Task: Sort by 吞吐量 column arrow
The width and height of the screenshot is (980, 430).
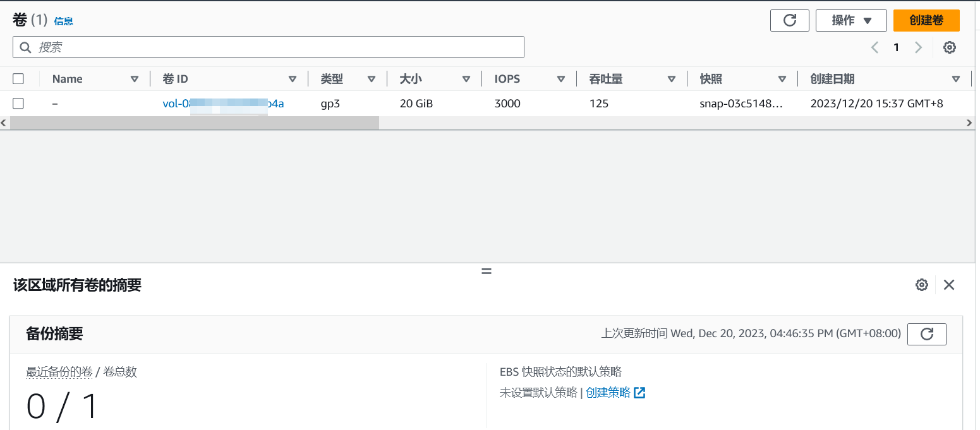Action: (x=672, y=79)
